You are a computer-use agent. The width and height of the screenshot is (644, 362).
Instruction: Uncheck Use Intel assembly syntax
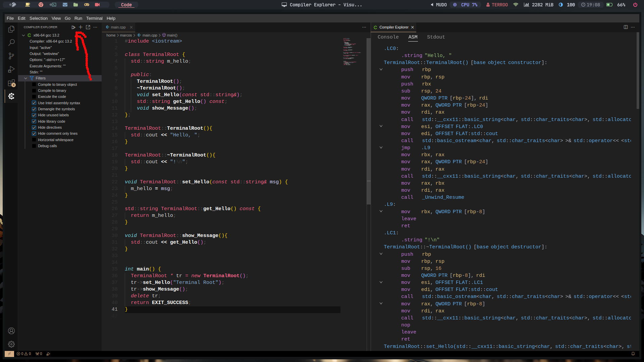click(x=34, y=103)
